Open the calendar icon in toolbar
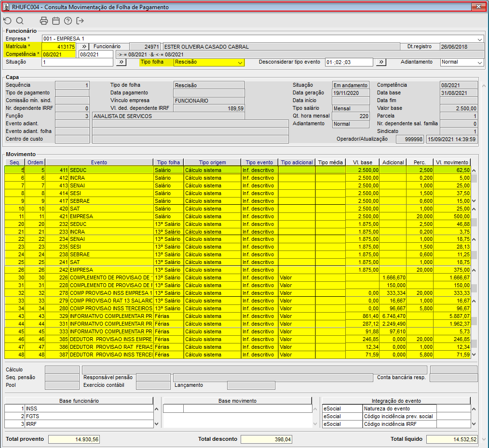Image resolution: width=489 pixels, height=448 pixels. (56, 21)
